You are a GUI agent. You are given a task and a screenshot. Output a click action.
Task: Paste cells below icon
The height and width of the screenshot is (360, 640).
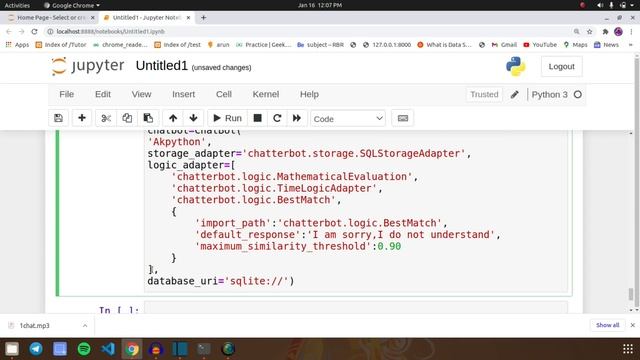point(148,118)
